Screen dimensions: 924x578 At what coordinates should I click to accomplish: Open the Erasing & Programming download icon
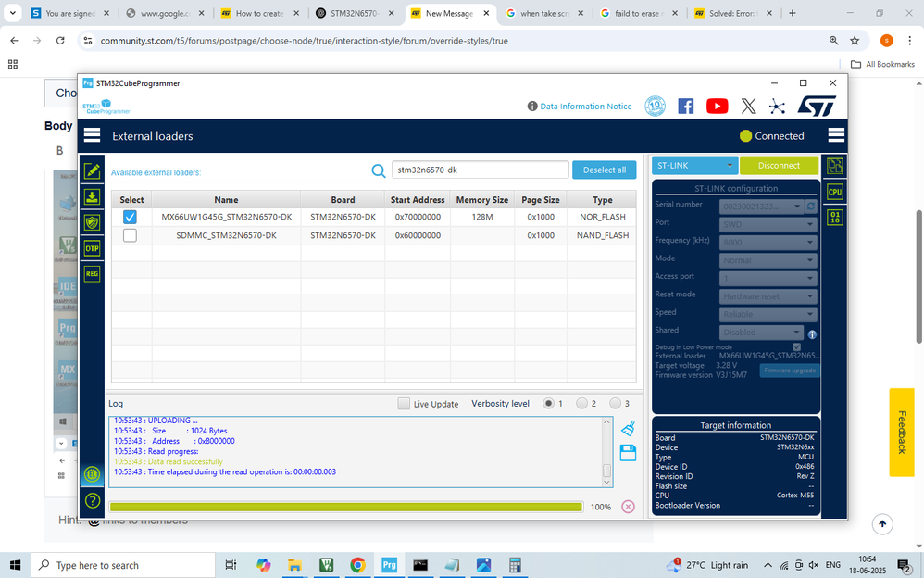[92, 197]
